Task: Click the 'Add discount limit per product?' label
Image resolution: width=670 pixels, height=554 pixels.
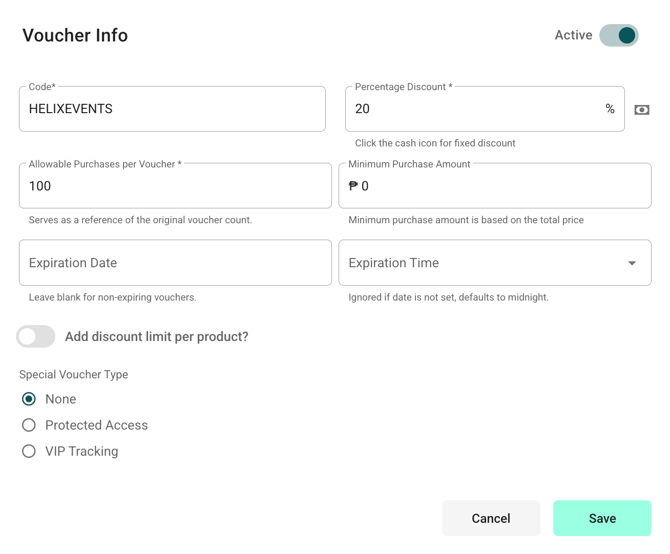Action: (x=156, y=337)
